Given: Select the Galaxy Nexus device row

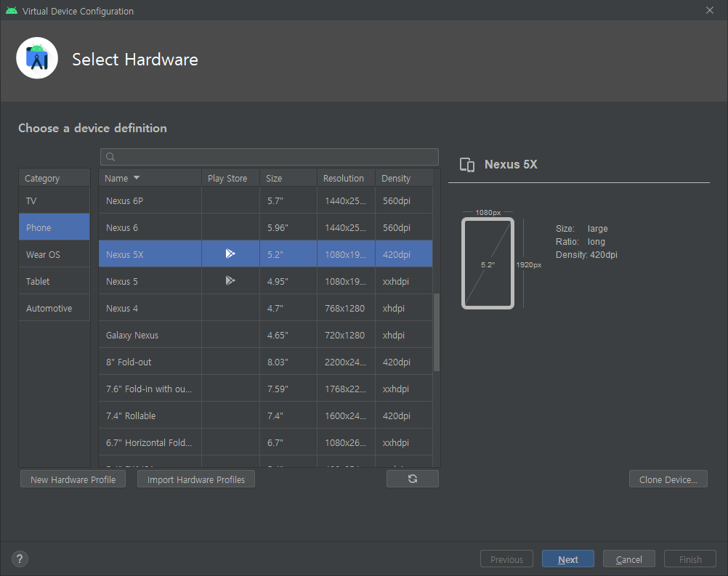Looking at the screenshot, I should (266, 335).
